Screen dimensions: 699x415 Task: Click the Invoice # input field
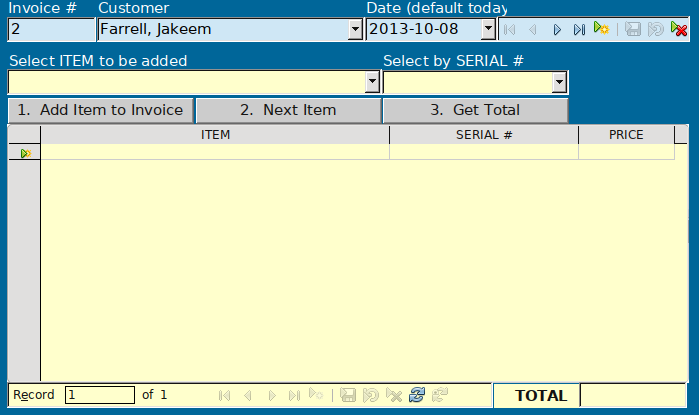click(50, 30)
